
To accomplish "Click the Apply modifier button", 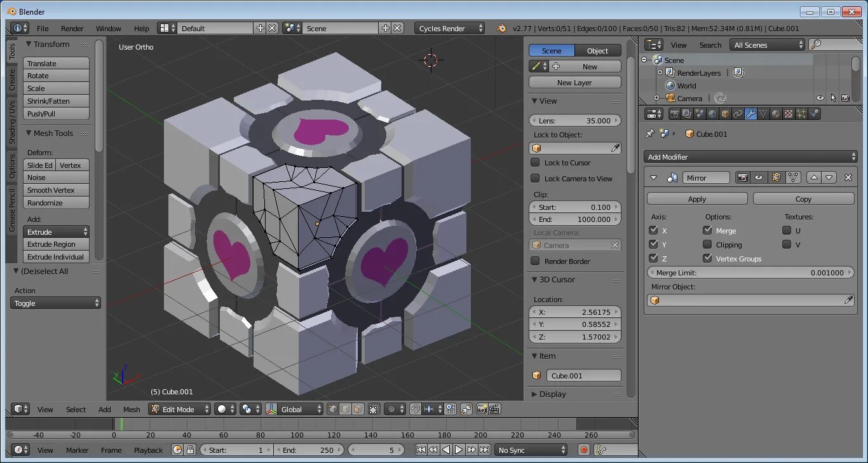I will [697, 198].
